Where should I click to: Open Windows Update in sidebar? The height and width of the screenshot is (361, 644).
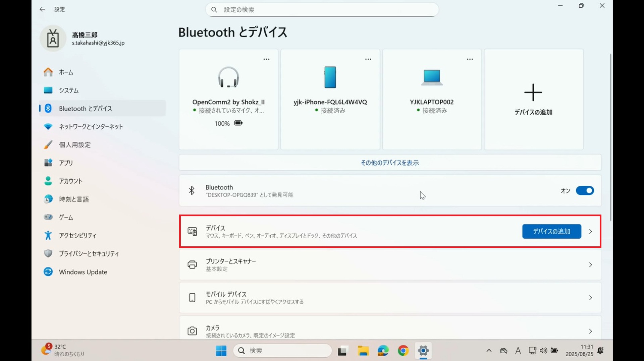point(83,272)
